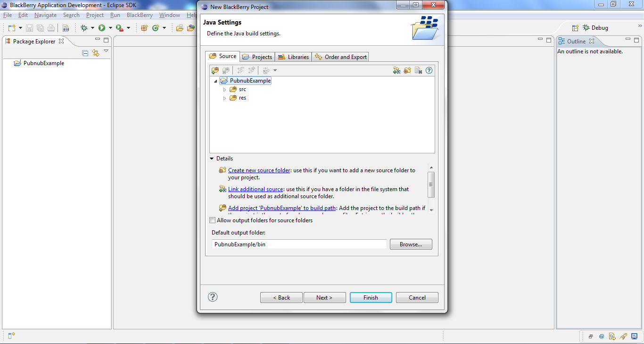Click the New wizard toolbar icon
Screen dimensions: 644x344
click(12, 28)
